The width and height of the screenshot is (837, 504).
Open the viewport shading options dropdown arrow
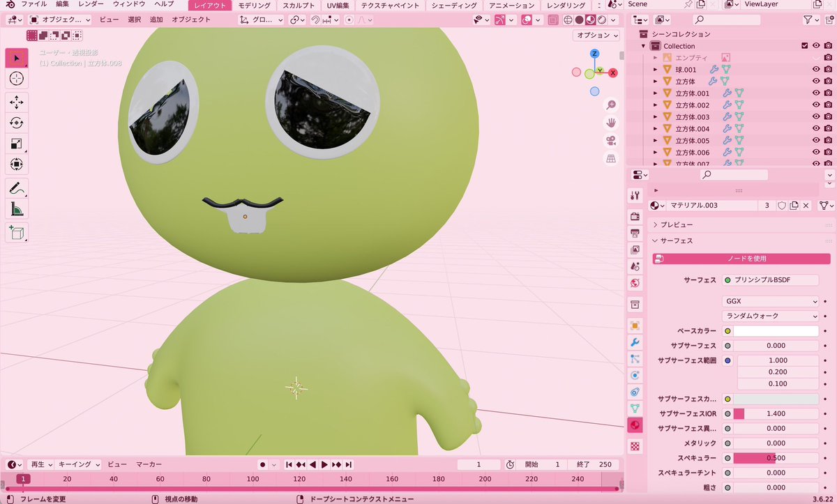pyautogui.click(x=612, y=20)
